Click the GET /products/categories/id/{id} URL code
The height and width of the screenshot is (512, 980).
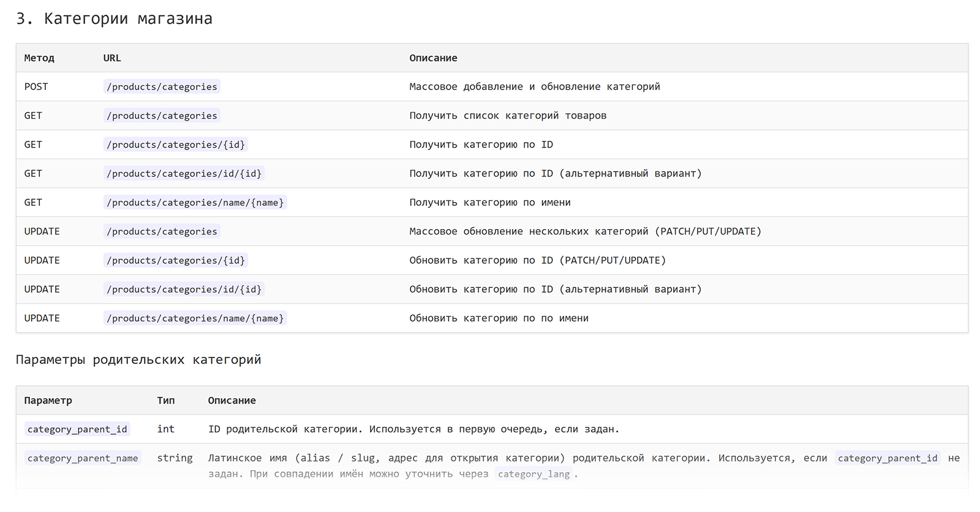(x=184, y=174)
